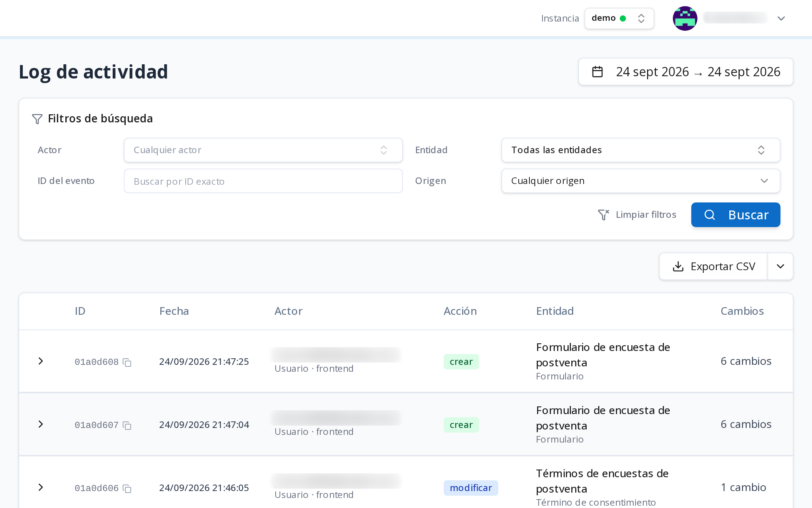Screen dimensions: 812x508
Task: Click 6 cambios in row 01a0d608
Action: tap(746, 361)
